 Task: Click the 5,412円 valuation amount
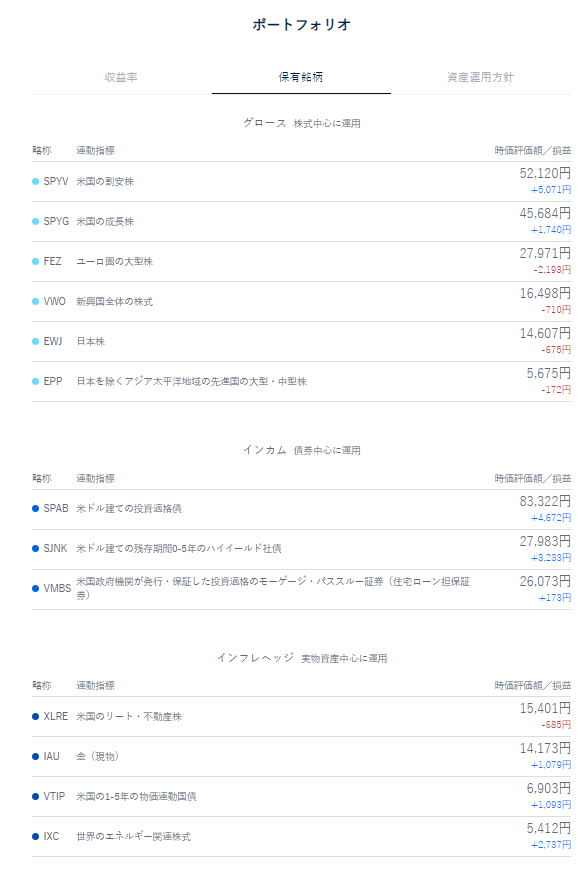(x=548, y=828)
